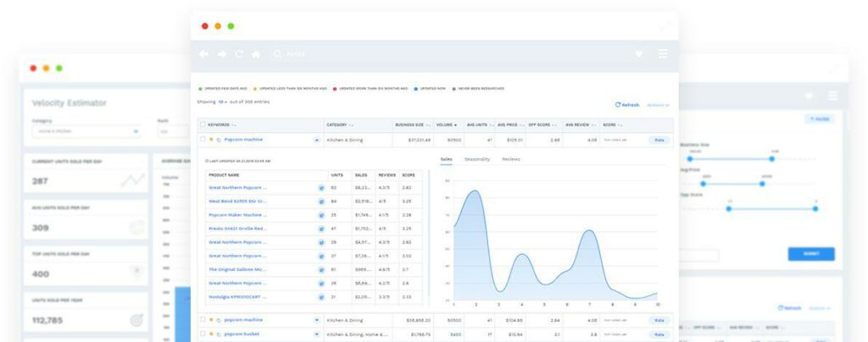Screen dimensions: 868x342
Task: Switch to the Reviews chart tab
Action: (511, 159)
